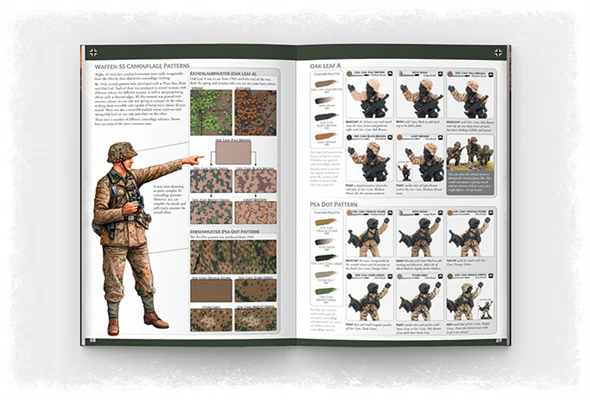Select Pale Brown paint stroke in Oak Leaf palette
Image resolution: width=590 pixels, height=400 pixels.
[325, 83]
